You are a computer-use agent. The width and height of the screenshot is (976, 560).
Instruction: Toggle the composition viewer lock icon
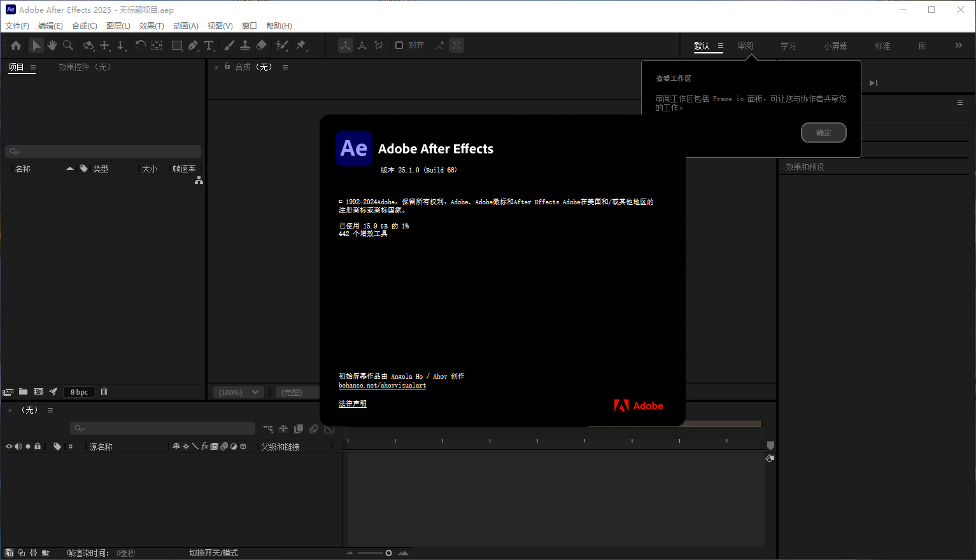227,66
